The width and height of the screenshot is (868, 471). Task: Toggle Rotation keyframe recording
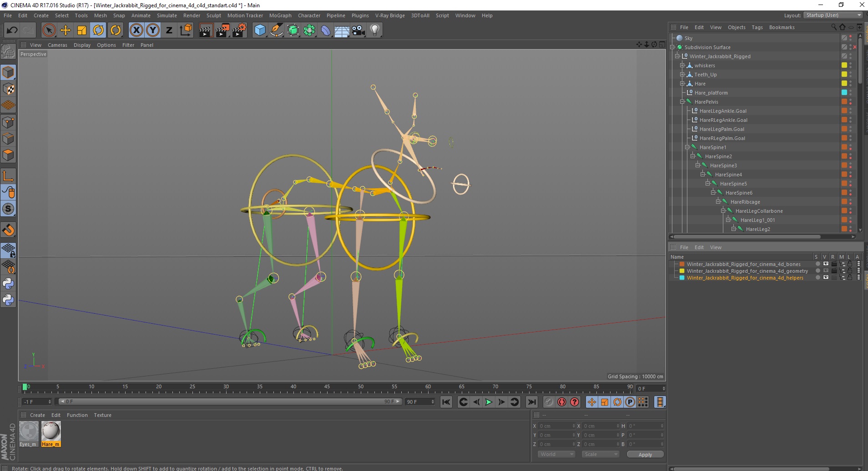[617, 402]
